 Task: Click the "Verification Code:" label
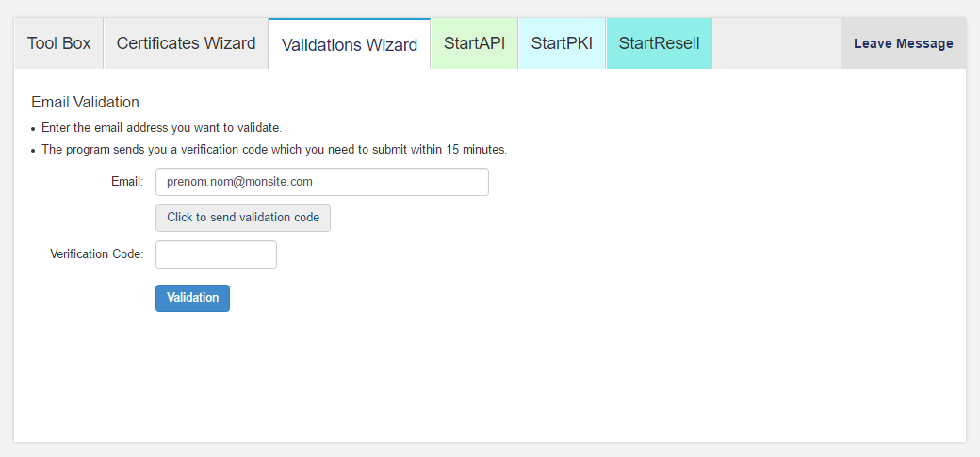click(97, 254)
